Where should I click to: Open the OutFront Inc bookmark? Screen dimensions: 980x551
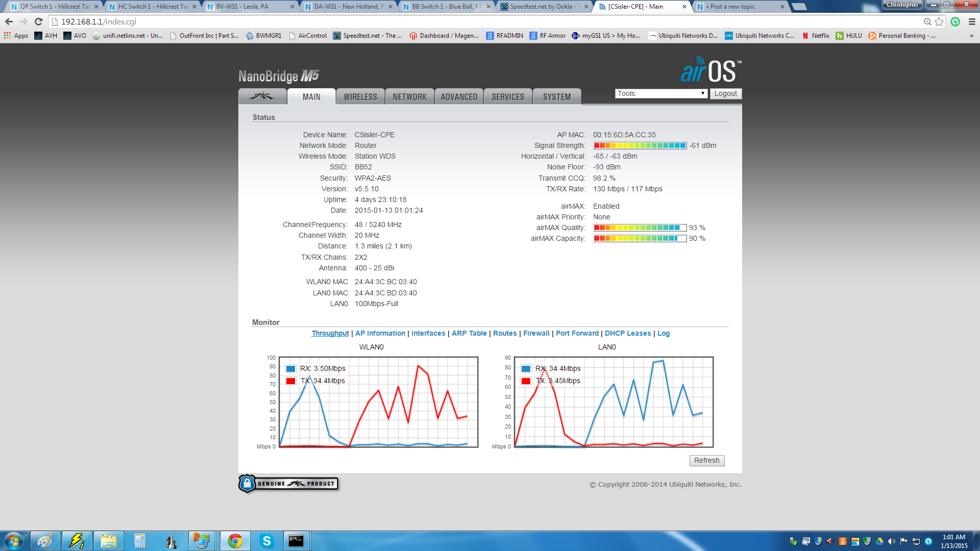click(204, 36)
